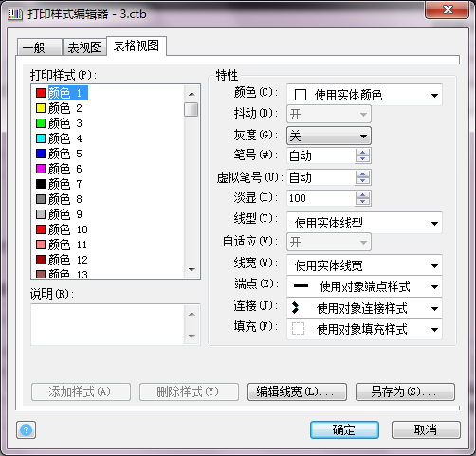Click the 编辑线宽 button
Image resolution: width=476 pixels, height=456 pixels.
pos(297,392)
